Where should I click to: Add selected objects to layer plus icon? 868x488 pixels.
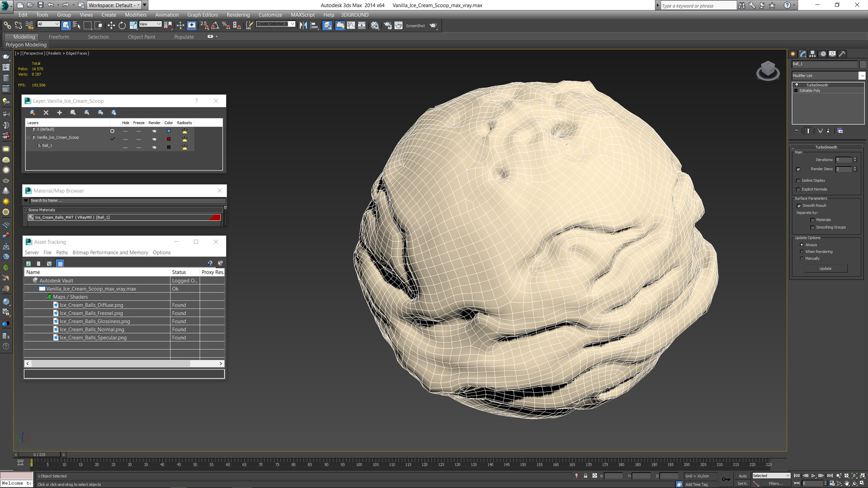59,113
